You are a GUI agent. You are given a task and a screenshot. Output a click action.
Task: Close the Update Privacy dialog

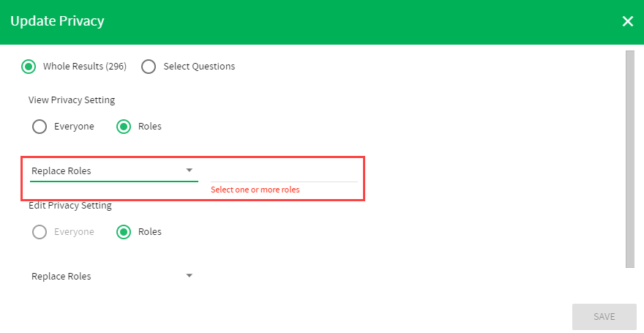pos(628,21)
